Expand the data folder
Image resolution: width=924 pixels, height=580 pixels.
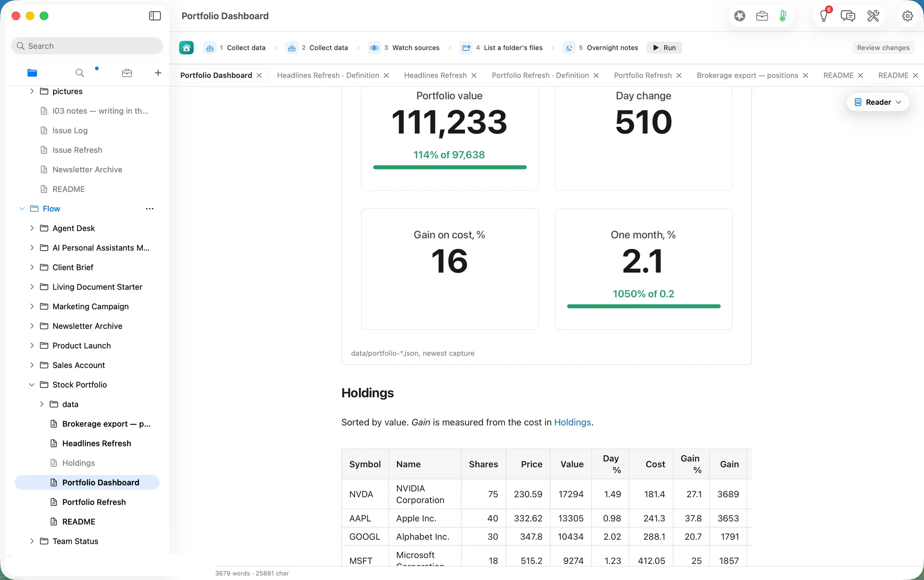[42, 404]
